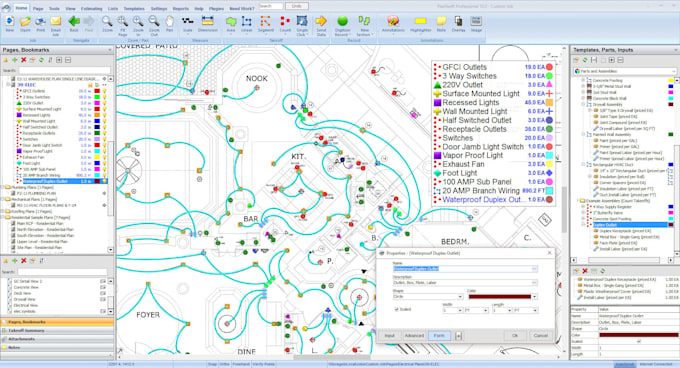Screen dimensions: 680x368
Task: Open the Reports ribbon tab
Action: click(180, 8)
